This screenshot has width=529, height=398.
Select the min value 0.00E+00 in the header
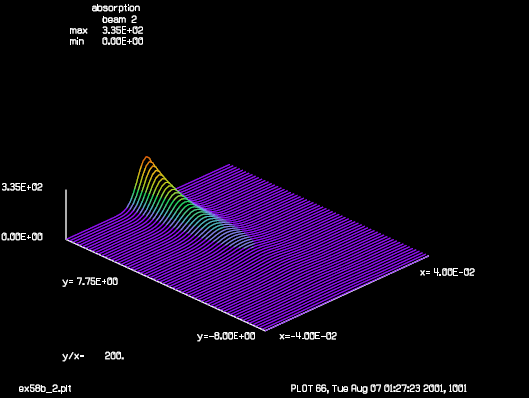click(123, 41)
